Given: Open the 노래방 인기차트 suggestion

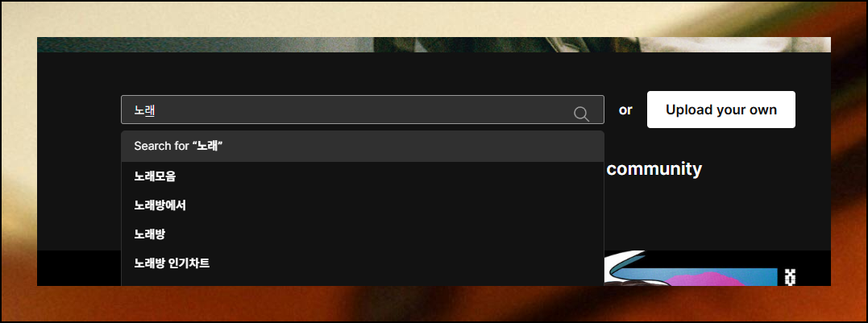Looking at the screenshot, I should pyautogui.click(x=362, y=263).
